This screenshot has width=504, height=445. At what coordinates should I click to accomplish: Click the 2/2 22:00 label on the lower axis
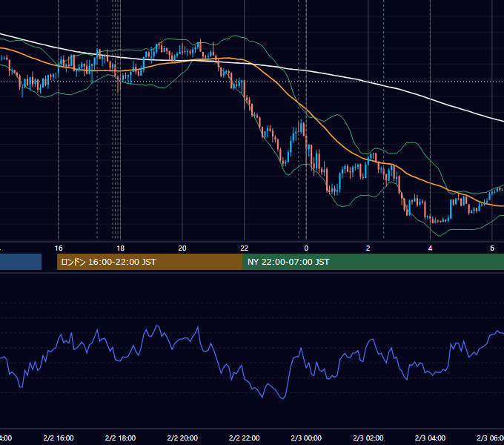[245, 438]
